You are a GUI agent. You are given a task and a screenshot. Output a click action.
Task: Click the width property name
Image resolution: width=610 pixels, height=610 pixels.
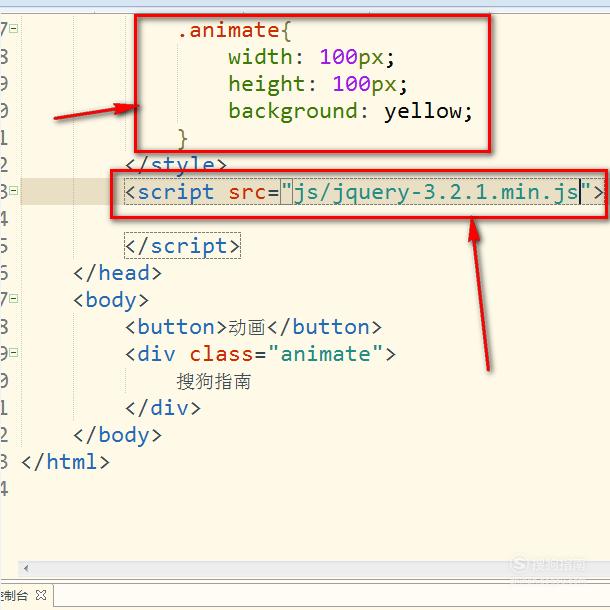[x=260, y=57]
